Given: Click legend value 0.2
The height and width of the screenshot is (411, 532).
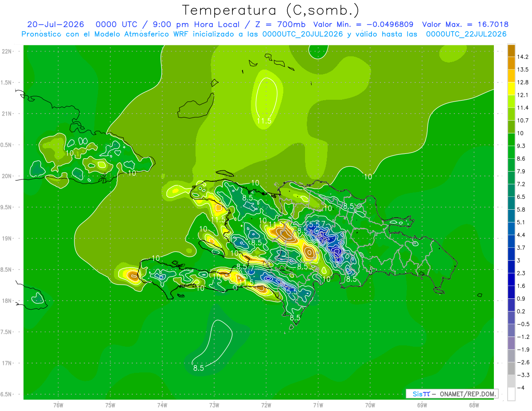Looking at the screenshot, I should pos(521,312).
